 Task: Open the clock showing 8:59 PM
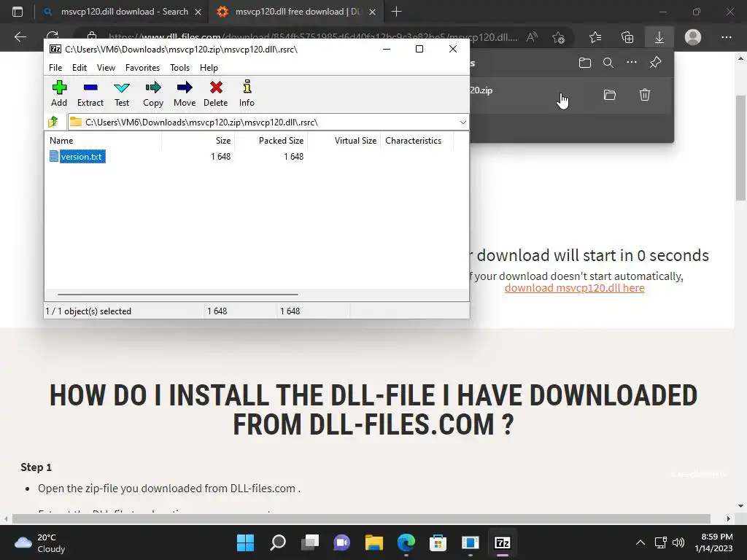point(713,542)
